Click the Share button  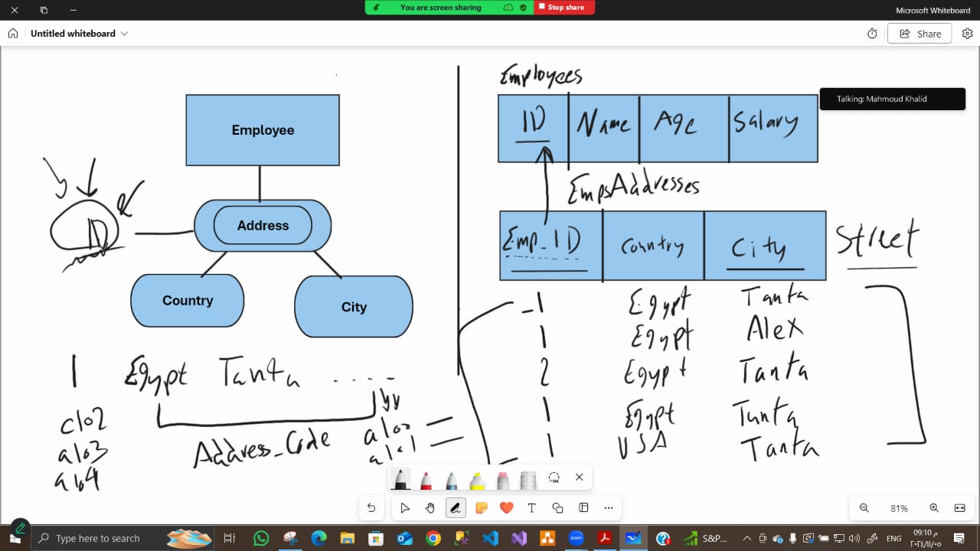920,34
